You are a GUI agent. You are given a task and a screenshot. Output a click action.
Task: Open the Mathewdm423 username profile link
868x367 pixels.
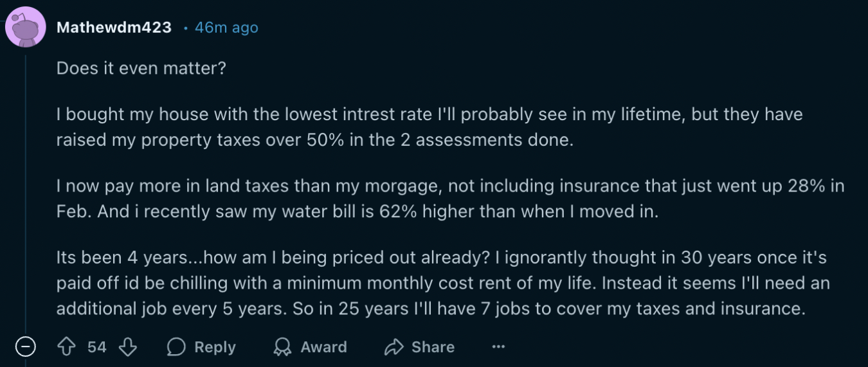[x=114, y=28]
